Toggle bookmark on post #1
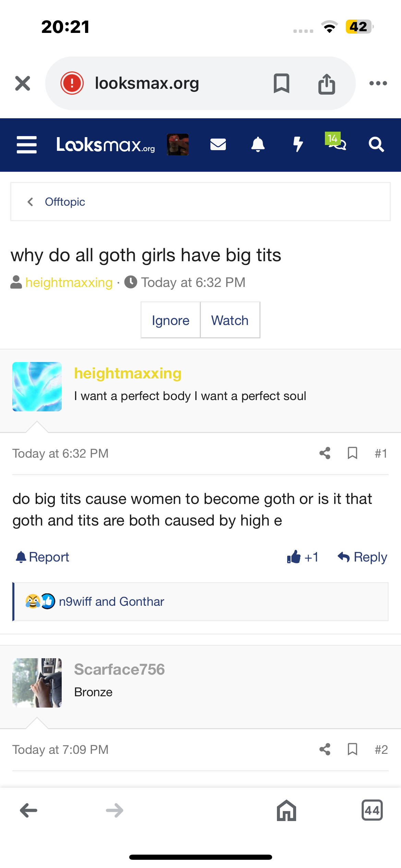Image resolution: width=401 pixels, height=868 pixels. pos(352,453)
